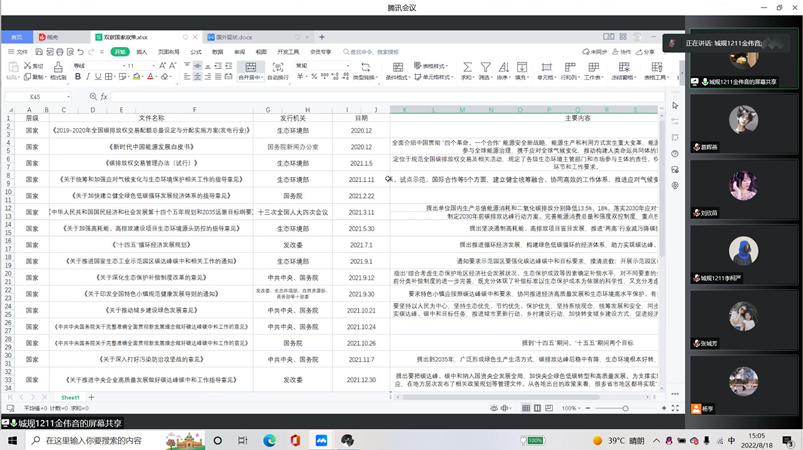The image size is (803, 450).
Task: Click the Italic formatting icon
Action: 88,77
